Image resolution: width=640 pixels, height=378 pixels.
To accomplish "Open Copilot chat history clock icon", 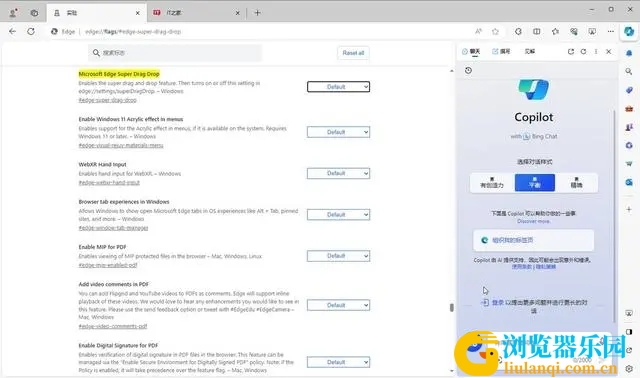I will click(468, 71).
